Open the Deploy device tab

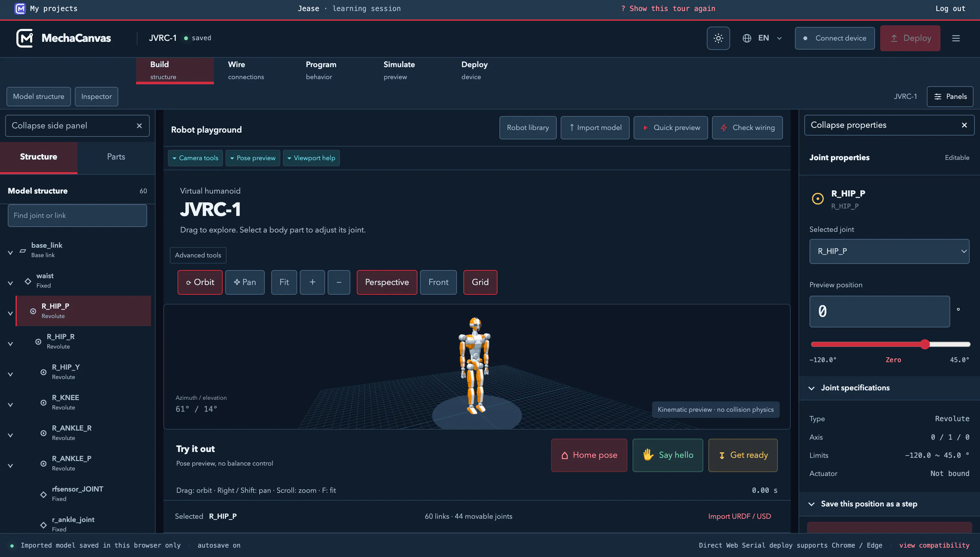pyautogui.click(x=485, y=70)
